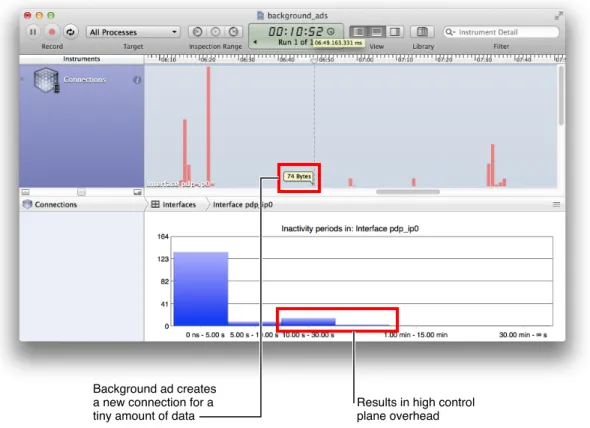Image resolution: width=590 pixels, height=428 pixels.
Task: Open the detail pane options menu icon
Action: click(x=556, y=204)
